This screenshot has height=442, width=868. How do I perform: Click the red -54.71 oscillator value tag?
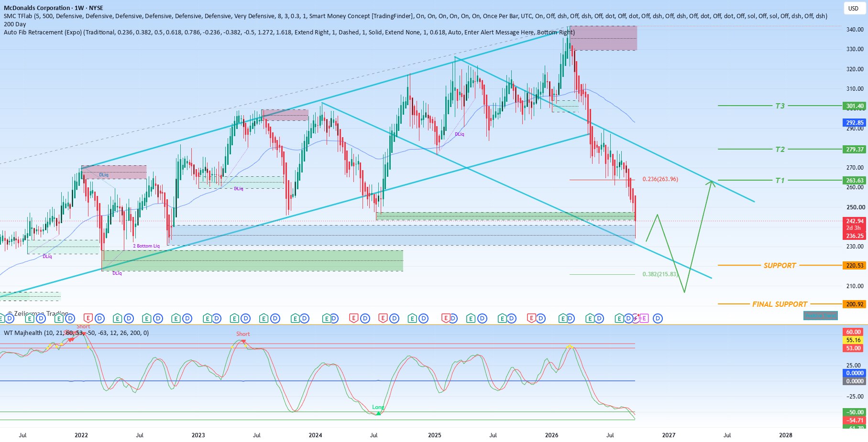853,420
